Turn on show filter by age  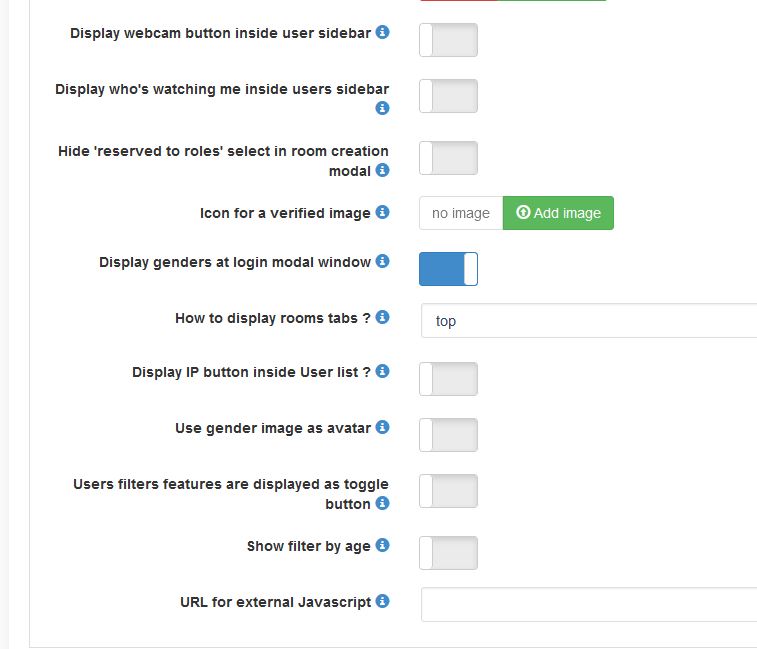[x=448, y=553]
